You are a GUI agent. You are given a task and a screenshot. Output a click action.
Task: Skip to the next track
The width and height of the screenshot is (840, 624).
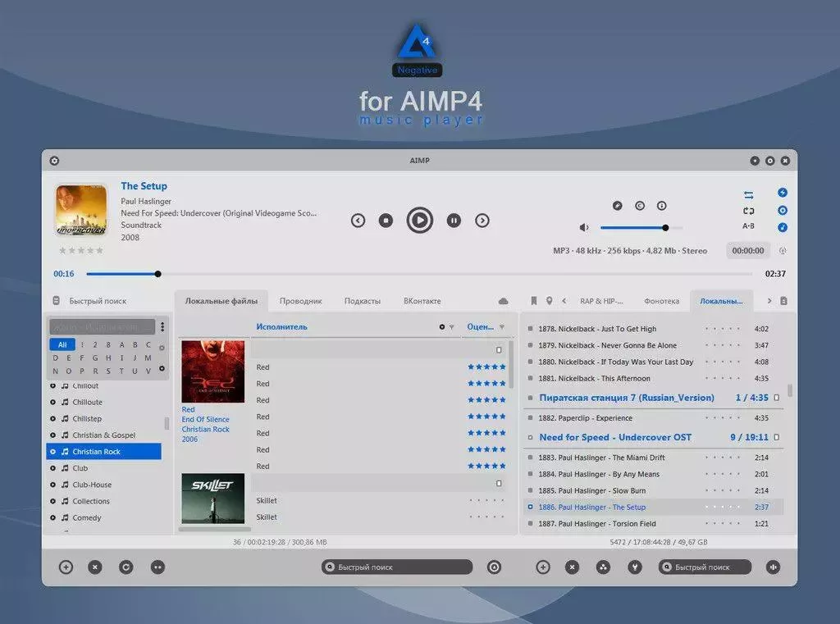pos(482,221)
